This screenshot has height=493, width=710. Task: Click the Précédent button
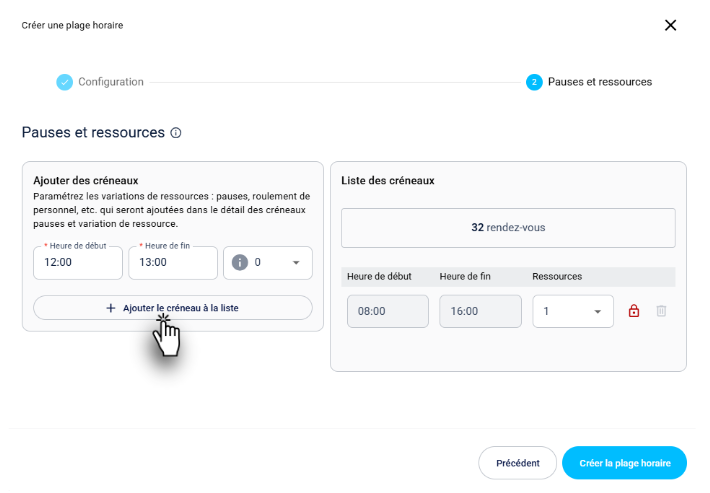point(518,463)
